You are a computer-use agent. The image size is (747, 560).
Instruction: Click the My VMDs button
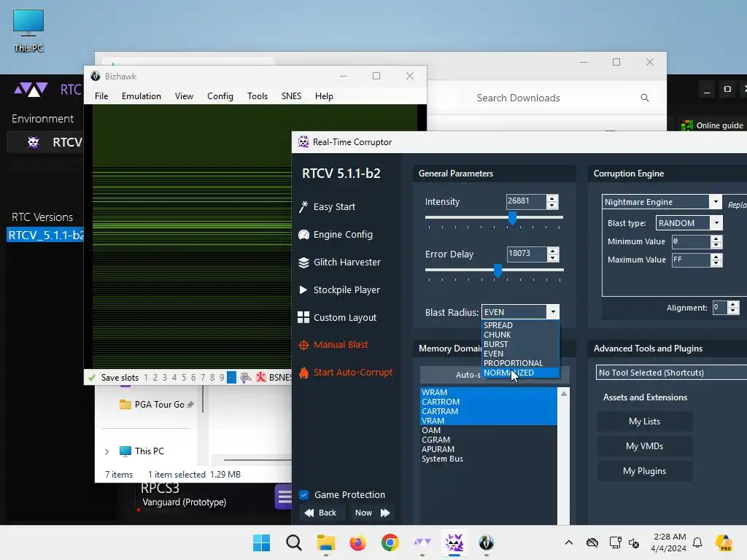pos(645,446)
